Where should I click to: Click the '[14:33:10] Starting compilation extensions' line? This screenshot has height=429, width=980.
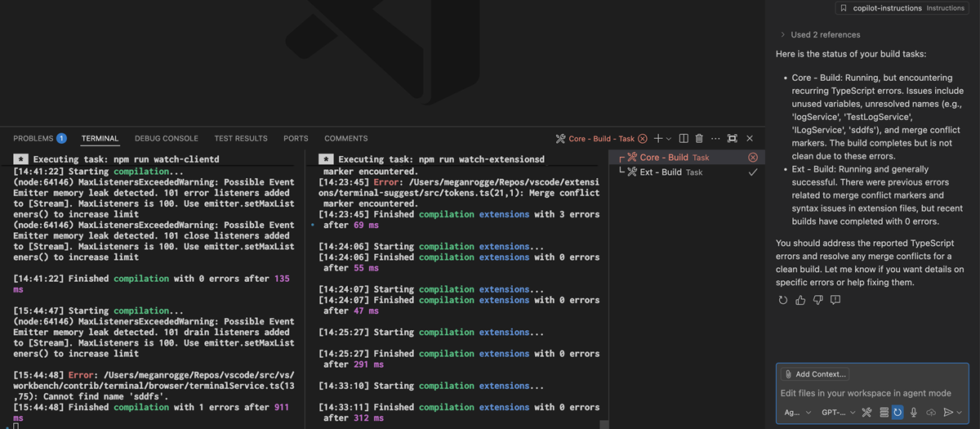(431, 386)
